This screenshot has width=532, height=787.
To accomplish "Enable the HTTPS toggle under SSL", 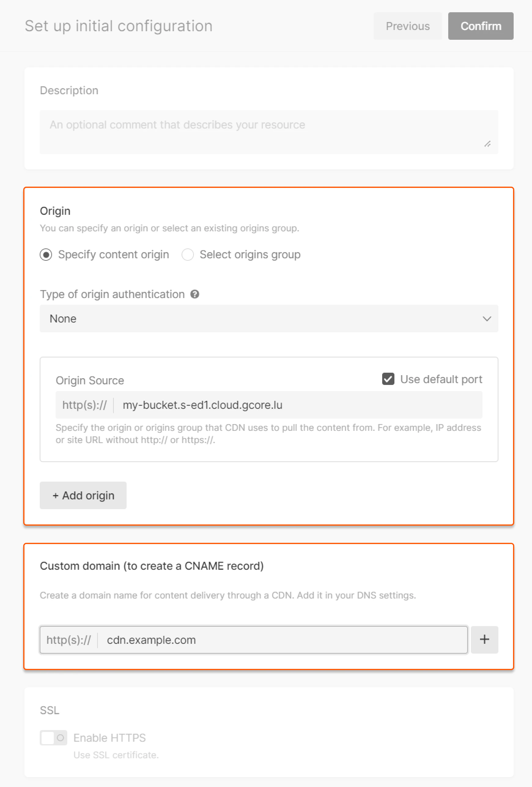I will [x=54, y=737].
